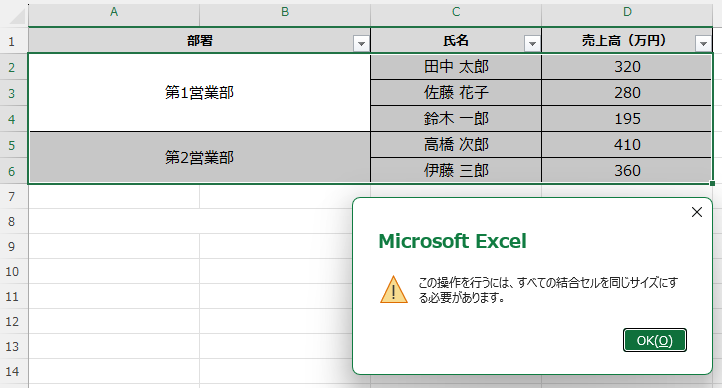Click OK(O) in the Excel dialog
This screenshot has height=388, width=722.
654,340
